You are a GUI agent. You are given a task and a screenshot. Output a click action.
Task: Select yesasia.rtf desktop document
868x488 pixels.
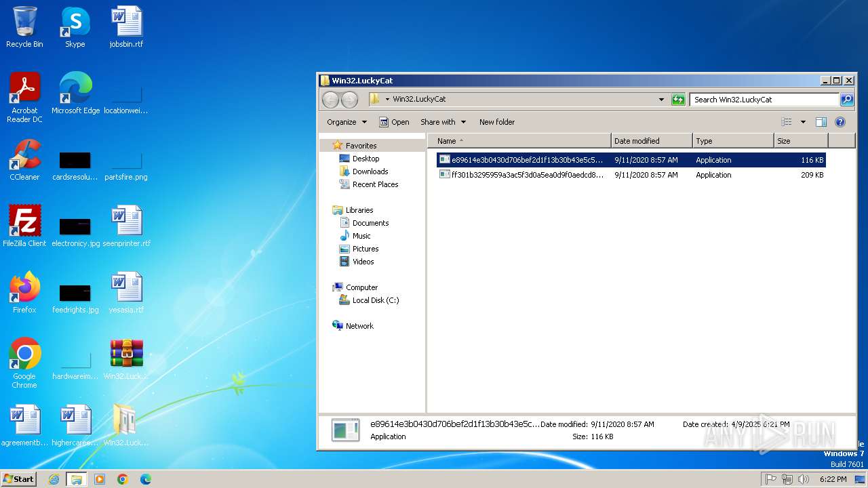pyautogui.click(x=126, y=292)
